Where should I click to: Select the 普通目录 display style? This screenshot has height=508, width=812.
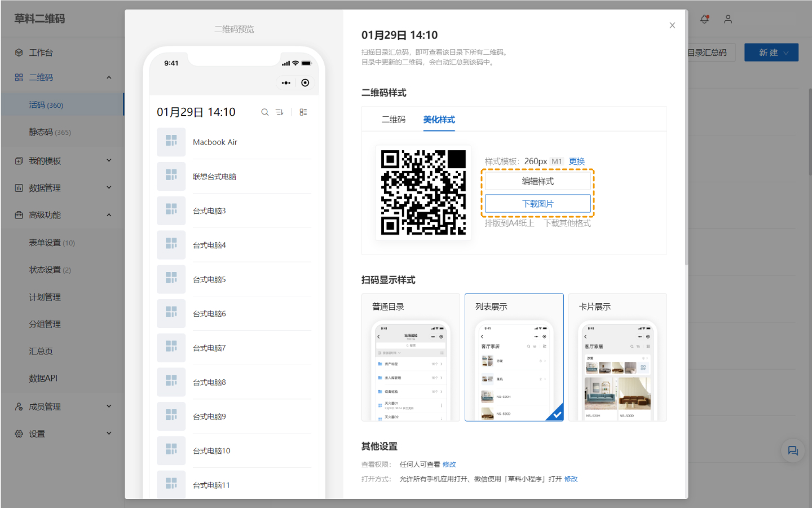click(x=411, y=357)
